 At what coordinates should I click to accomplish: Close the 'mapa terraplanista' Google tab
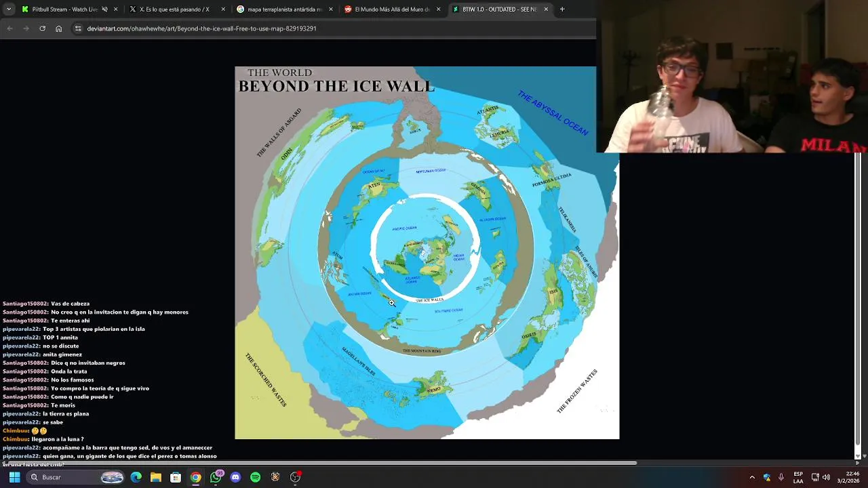pos(331,9)
